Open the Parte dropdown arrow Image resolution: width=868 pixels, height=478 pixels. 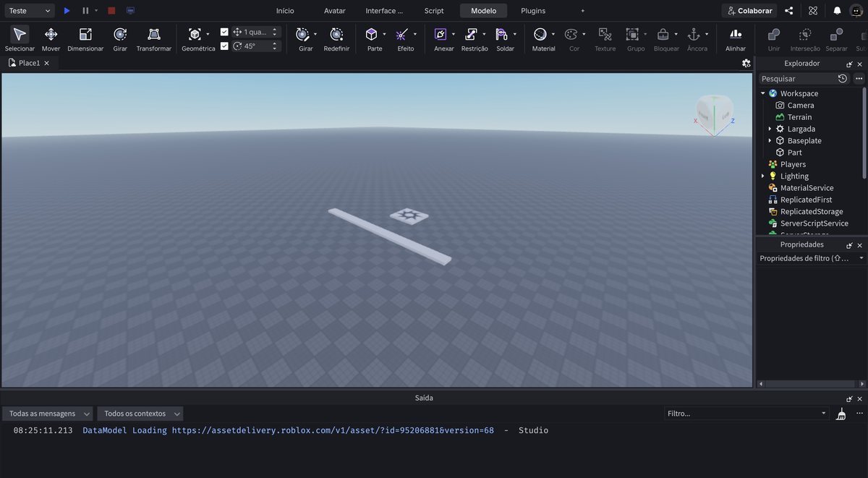tap(384, 34)
